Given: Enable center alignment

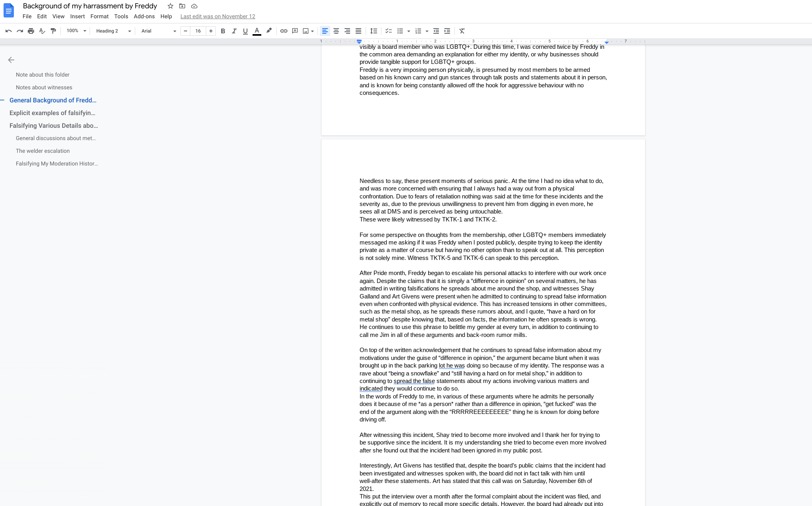Looking at the screenshot, I should pyautogui.click(x=336, y=31).
